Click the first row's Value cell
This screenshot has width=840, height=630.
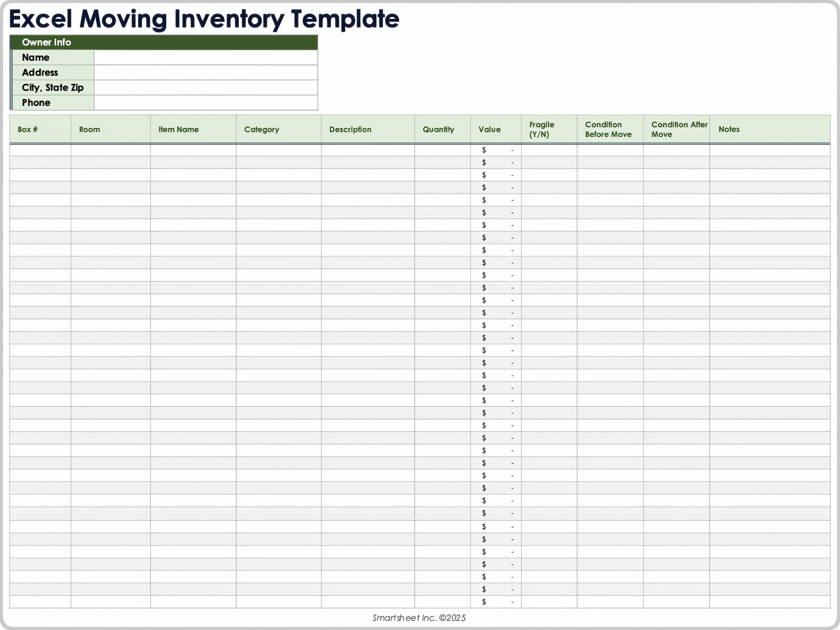495,150
